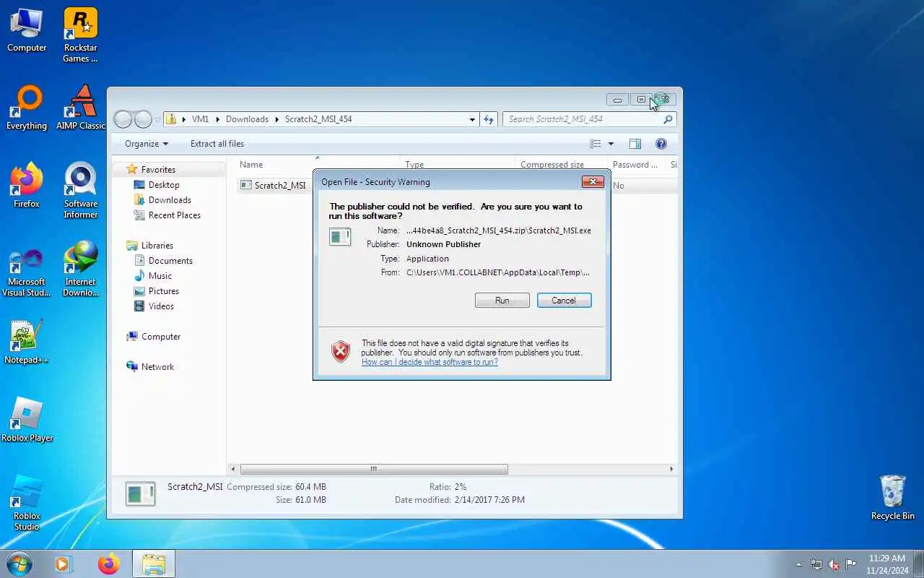Image resolution: width=924 pixels, height=578 pixels.
Task: Click the muted volume tray icon
Action: click(x=834, y=564)
